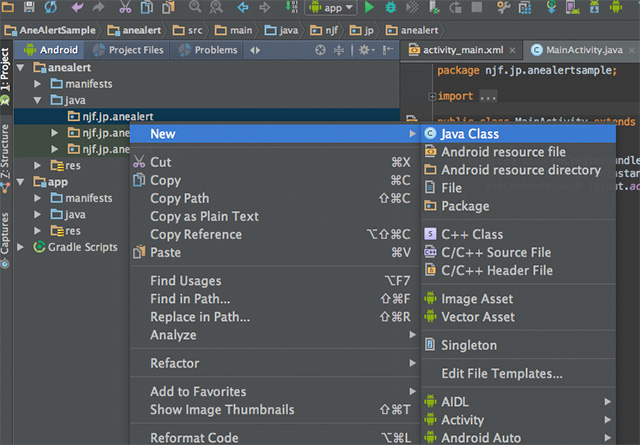Click the Redo arrow icon
Screen dimensions: 640x445
click(x=98, y=7)
